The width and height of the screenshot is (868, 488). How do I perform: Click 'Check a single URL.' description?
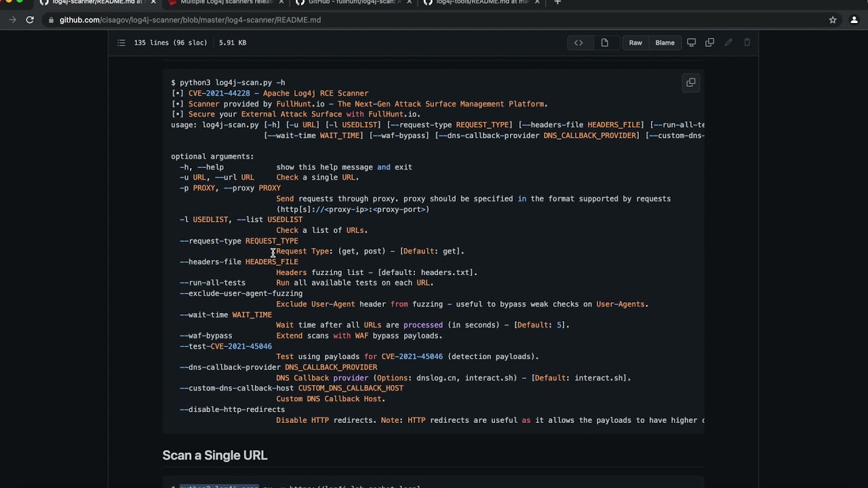(317, 178)
